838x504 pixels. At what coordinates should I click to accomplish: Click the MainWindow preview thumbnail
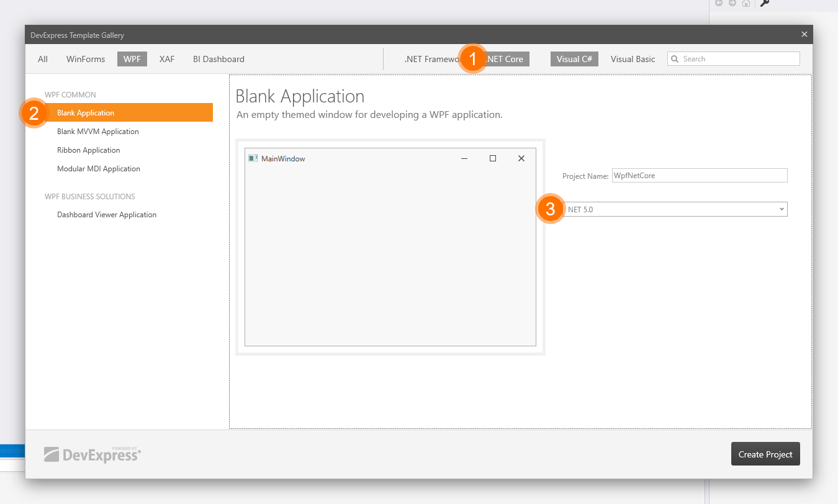pyautogui.click(x=390, y=247)
